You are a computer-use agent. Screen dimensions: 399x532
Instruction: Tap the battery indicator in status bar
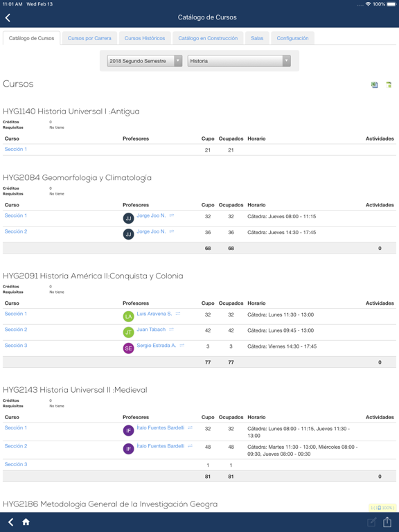click(x=391, y=4)
